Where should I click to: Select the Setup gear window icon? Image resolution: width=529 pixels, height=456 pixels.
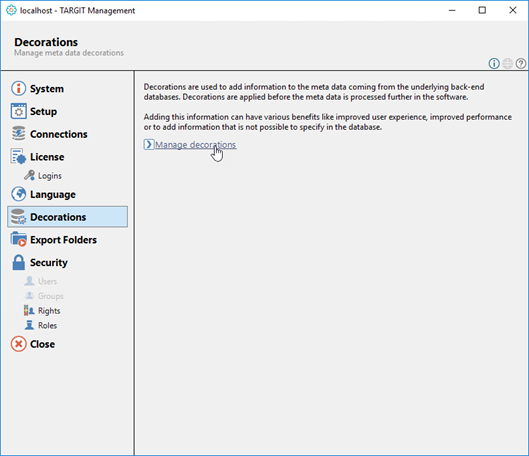(19, 111)
